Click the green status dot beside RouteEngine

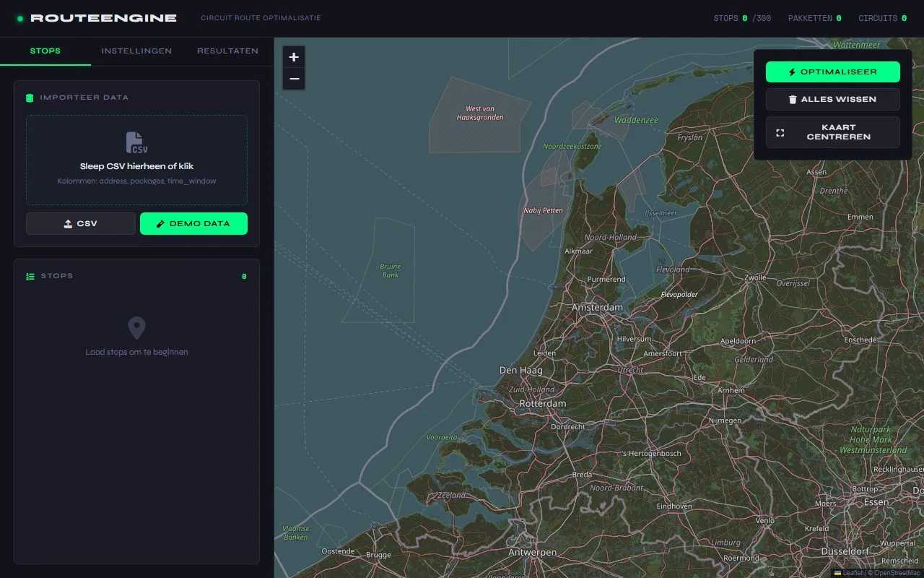20,18
